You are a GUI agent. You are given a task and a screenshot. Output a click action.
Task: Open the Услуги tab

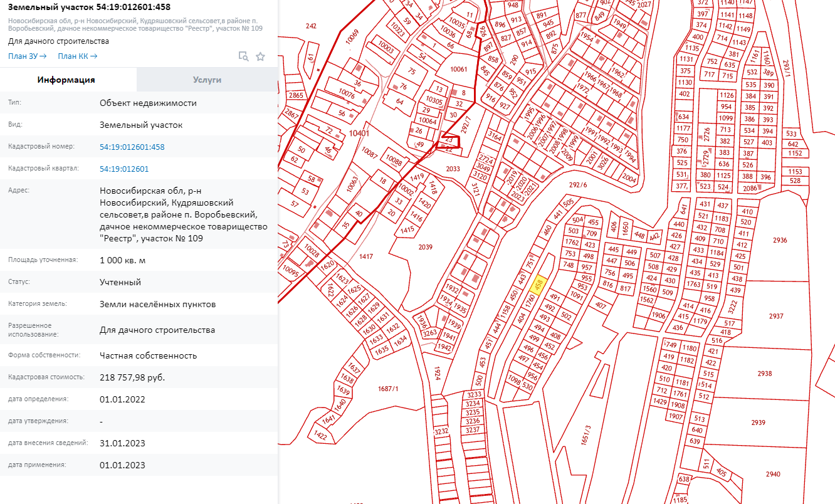pos(206,80)
